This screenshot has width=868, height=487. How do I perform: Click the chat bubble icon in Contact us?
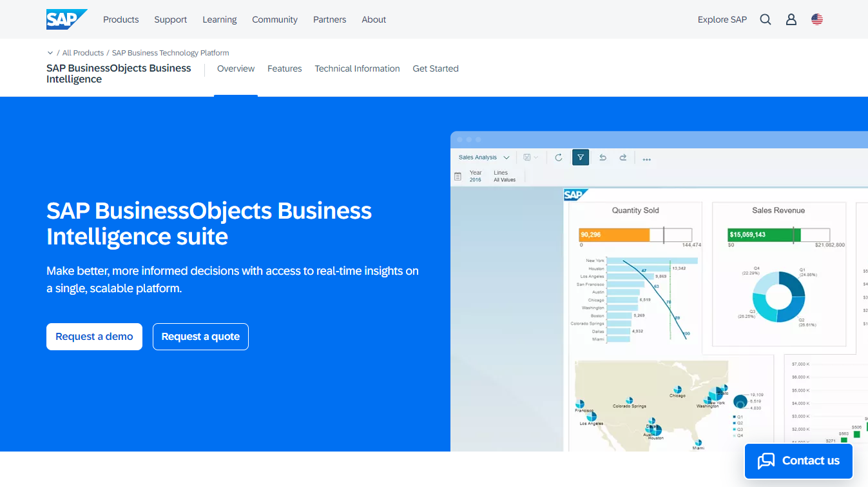[x=766, y=461]
